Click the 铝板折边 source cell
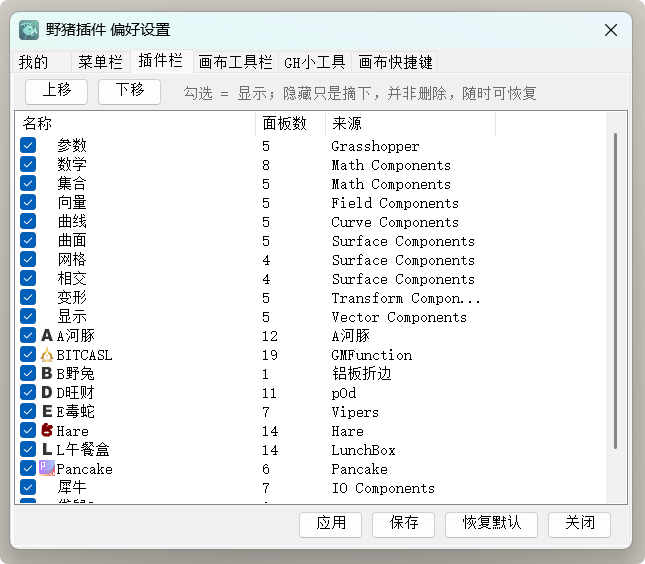Image resolution: width=645 pixels, height=564 pixels. (x=362, y=374)
